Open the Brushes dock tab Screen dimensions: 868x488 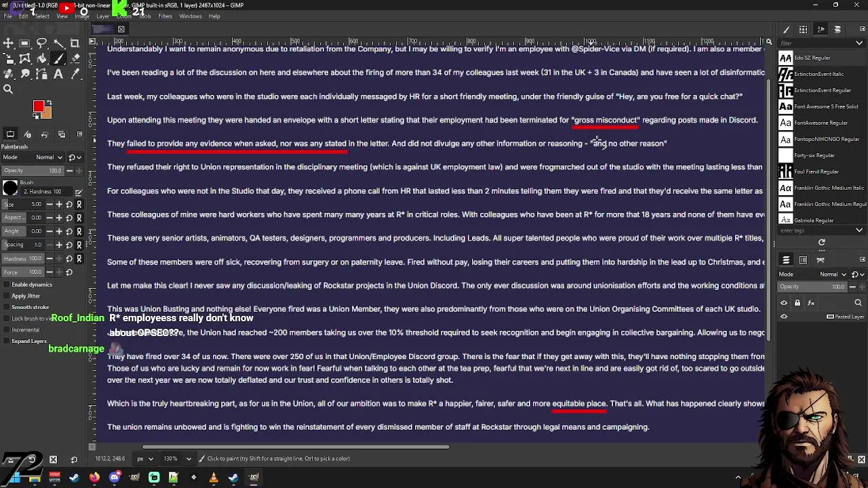tap(786, 30)
